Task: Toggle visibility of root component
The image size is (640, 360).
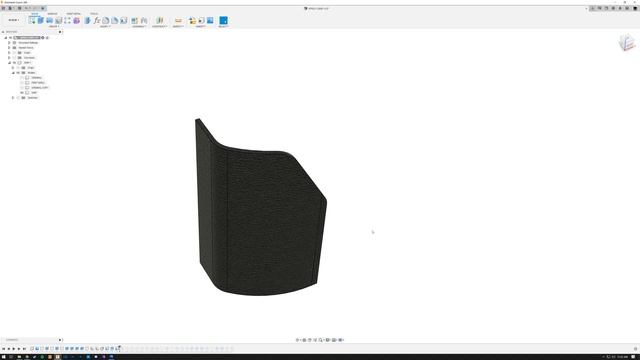Action: click(10, 38)
